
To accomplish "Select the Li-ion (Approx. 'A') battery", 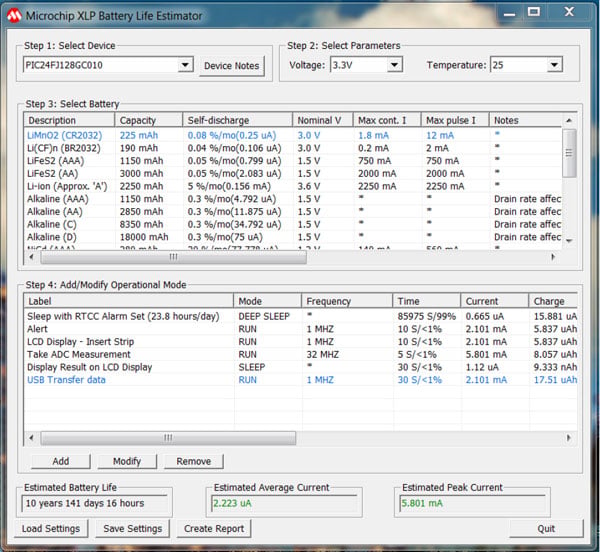I will (293, 186).
